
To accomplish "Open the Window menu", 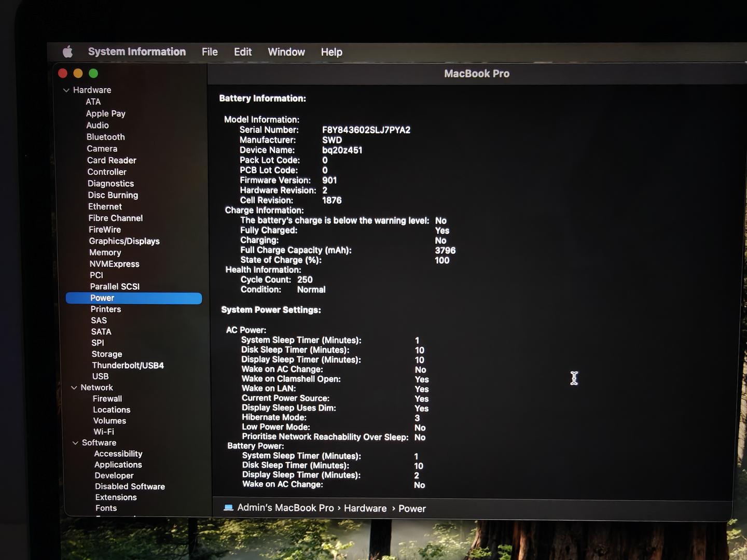I will 286,52.
